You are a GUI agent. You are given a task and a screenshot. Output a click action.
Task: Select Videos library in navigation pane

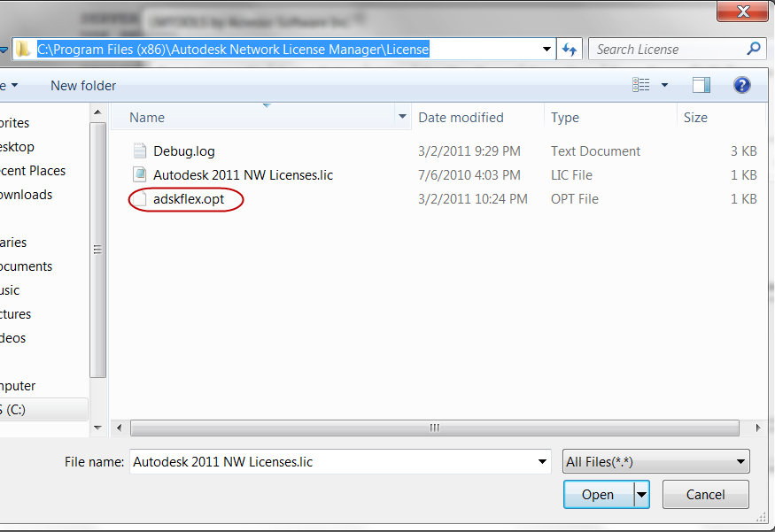[13, 338]
